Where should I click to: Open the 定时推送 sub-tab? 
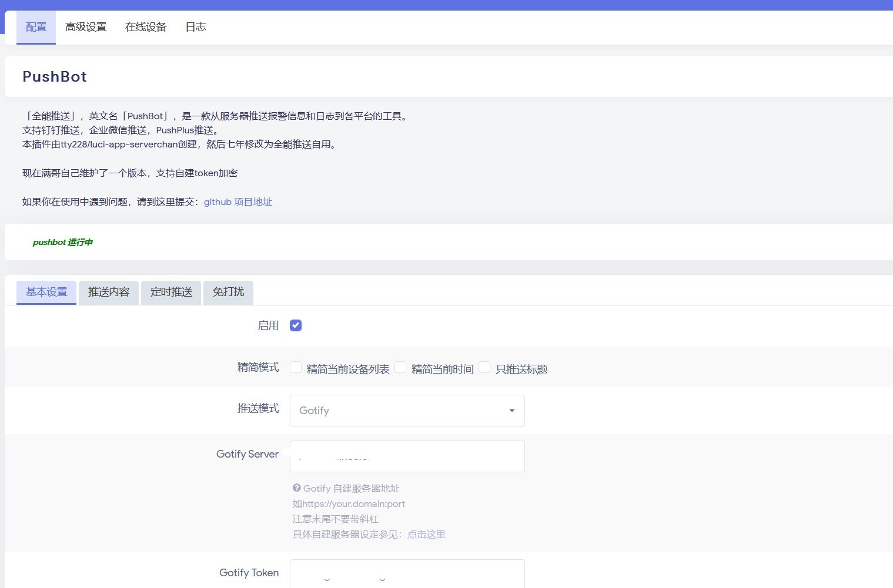tap(171, 293)
